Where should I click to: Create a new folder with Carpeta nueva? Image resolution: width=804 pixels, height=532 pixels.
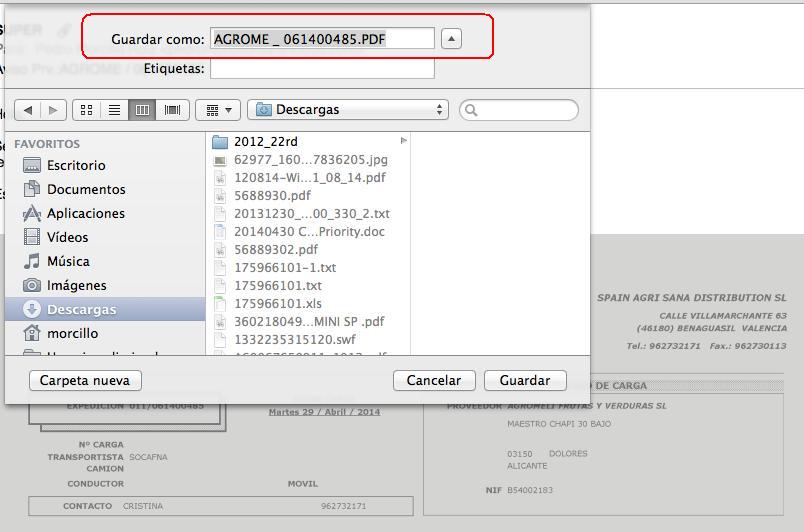85,380
